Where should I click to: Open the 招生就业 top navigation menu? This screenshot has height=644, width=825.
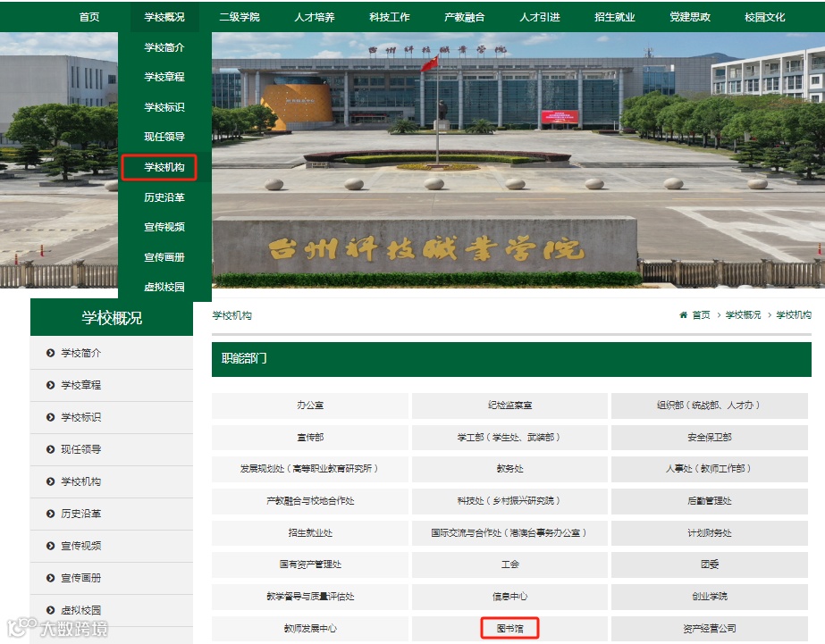click(x=615, y=17)
